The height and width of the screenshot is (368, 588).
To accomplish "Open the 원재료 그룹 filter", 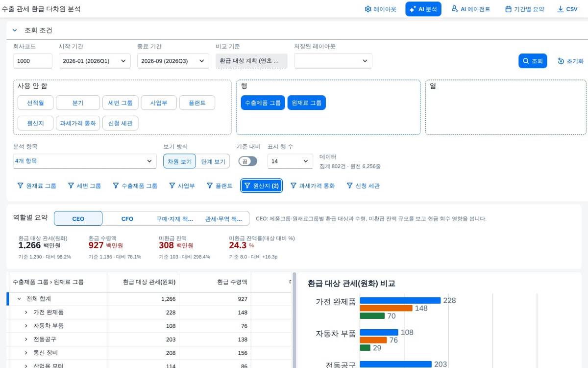I will [37, 186].
